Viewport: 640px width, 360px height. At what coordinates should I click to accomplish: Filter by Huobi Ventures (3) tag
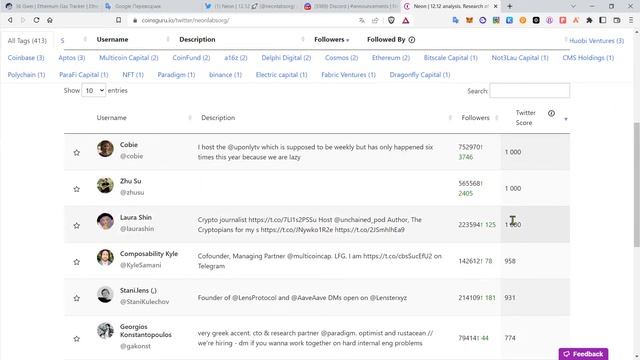pos(596,41)
